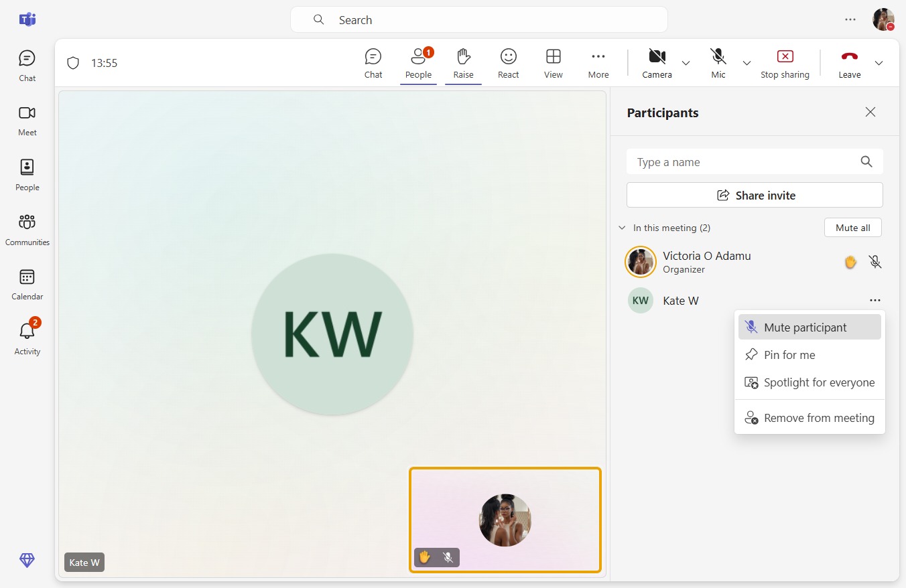Screen dimensions: 906x588
Task: Select Spotlight for everyone
Action: pos(810,382)
